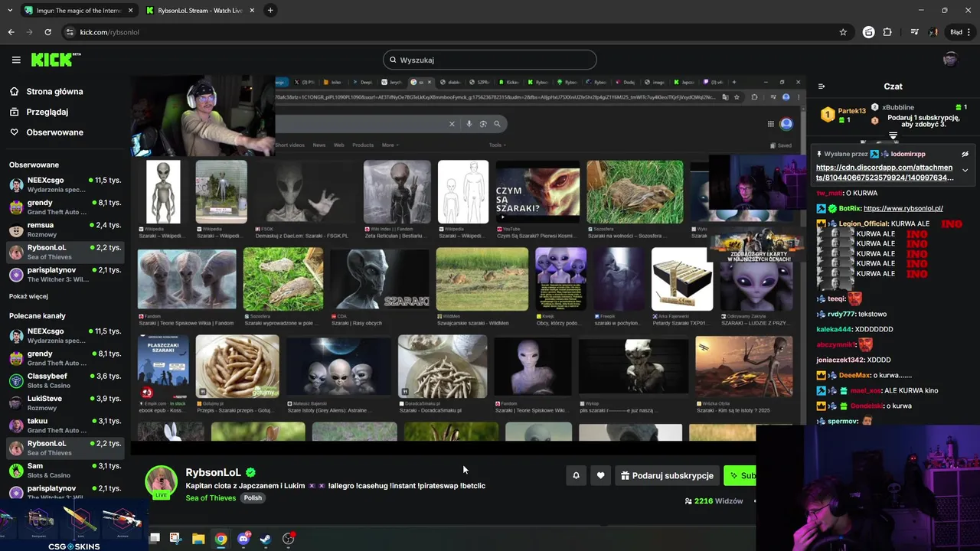
Task: Open NEEXcsgo under Obserwowane
Action: coord(64,184)
